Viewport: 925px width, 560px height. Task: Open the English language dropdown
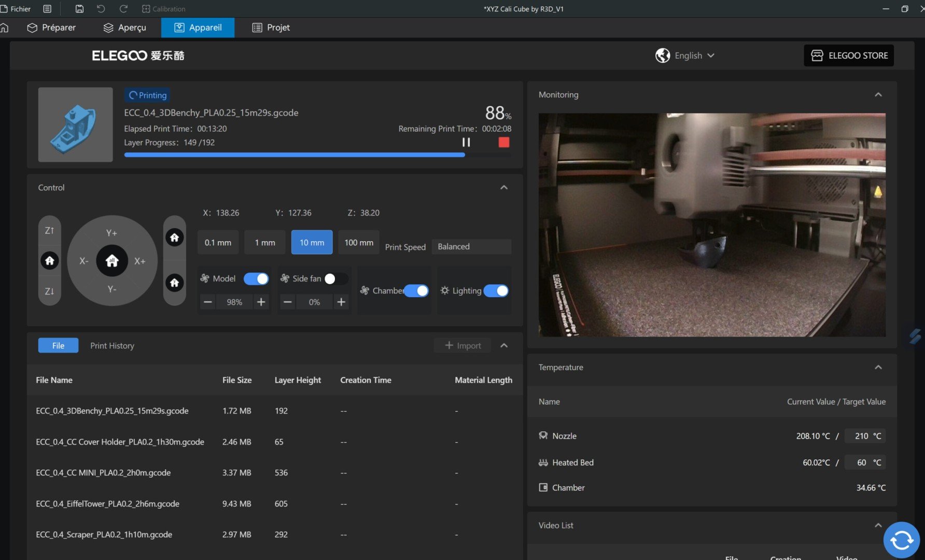tap(685, 55)
